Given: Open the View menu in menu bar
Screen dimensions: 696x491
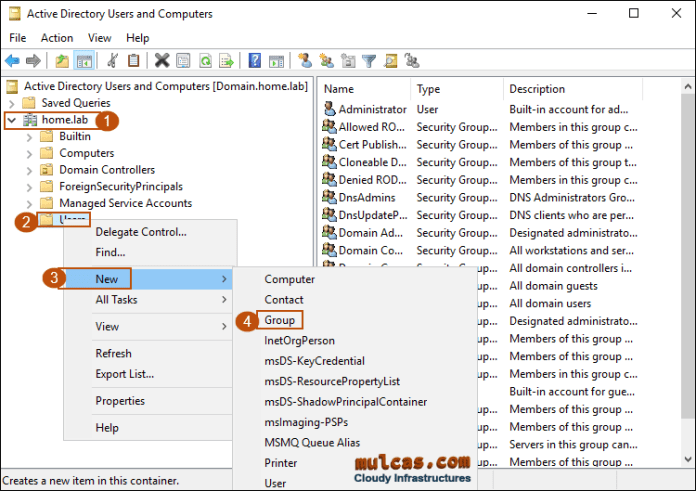Looking at the screenshot, I should pyautogui.click(x=99, y=38).
